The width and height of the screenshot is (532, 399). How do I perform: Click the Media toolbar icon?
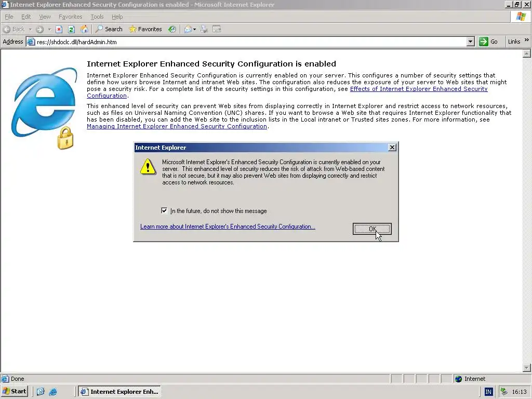coord(172,29)
